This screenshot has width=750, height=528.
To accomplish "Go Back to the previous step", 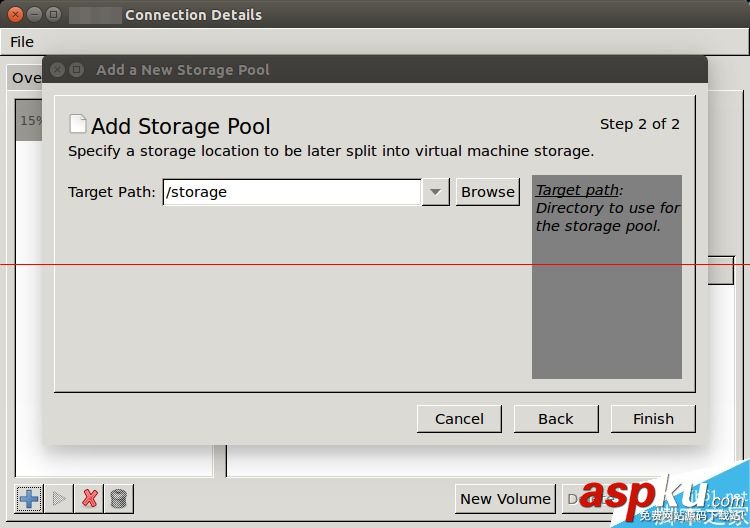I will click(556, 419).
